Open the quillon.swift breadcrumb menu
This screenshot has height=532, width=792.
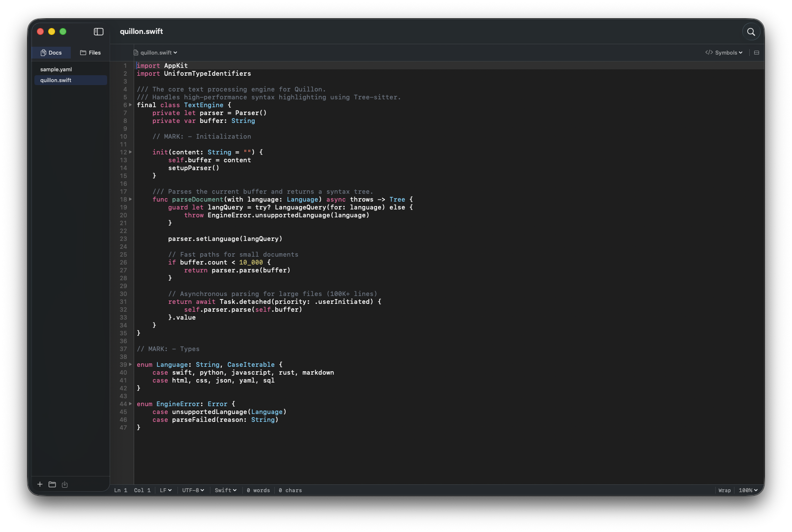(x=157, y=53)
